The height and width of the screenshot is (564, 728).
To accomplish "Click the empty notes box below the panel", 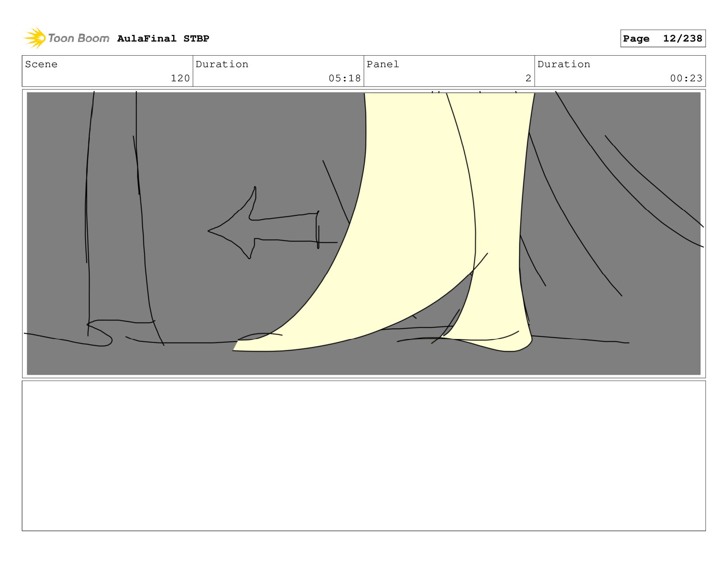I will (364, 456).
